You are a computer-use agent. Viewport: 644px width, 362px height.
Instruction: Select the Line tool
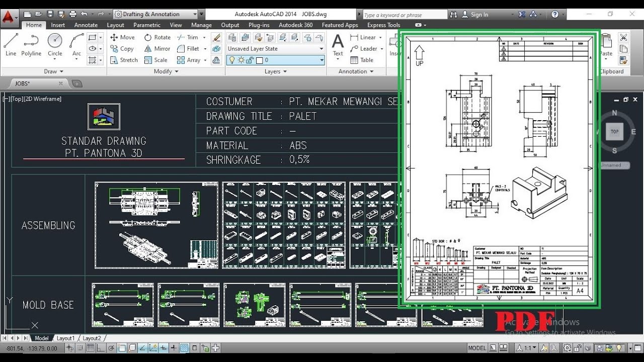pos(11,45)
